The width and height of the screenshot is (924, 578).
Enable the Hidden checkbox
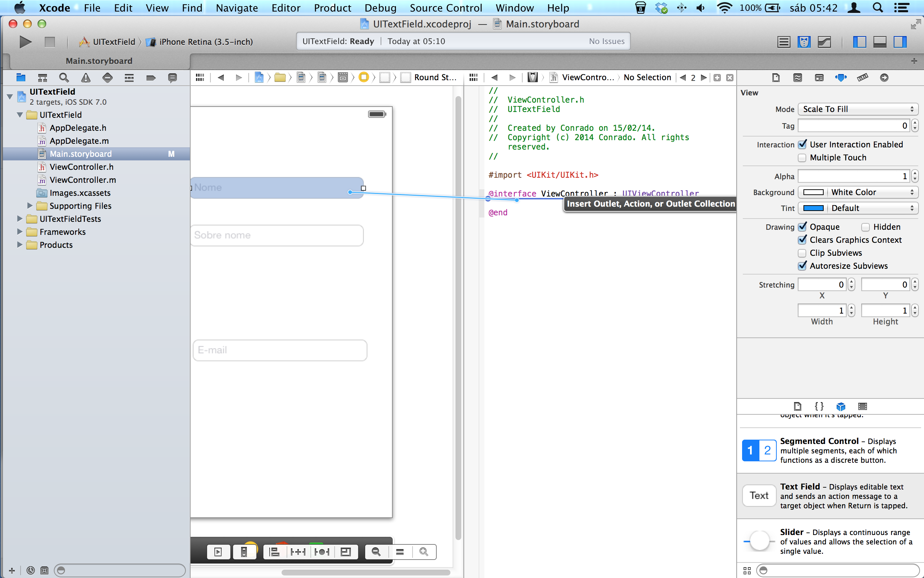[866, 227]
